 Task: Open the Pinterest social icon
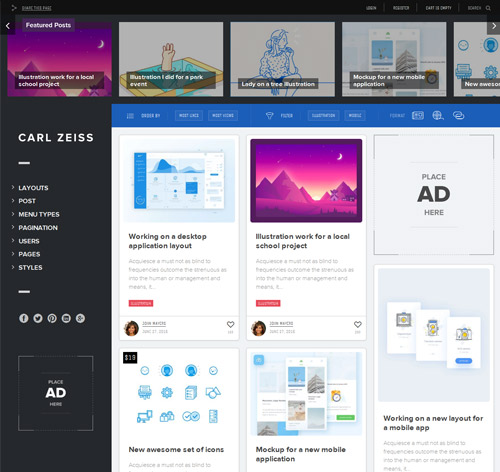pos(52,318)
